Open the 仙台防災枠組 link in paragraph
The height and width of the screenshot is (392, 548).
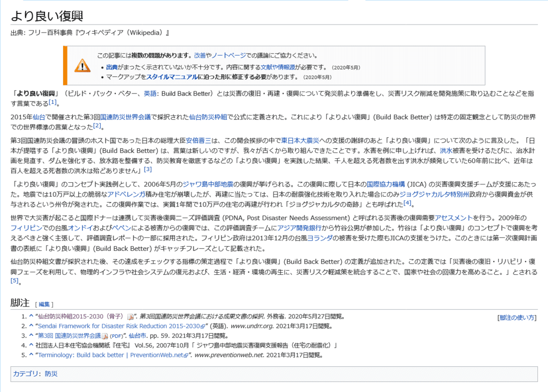coord(208,118)
